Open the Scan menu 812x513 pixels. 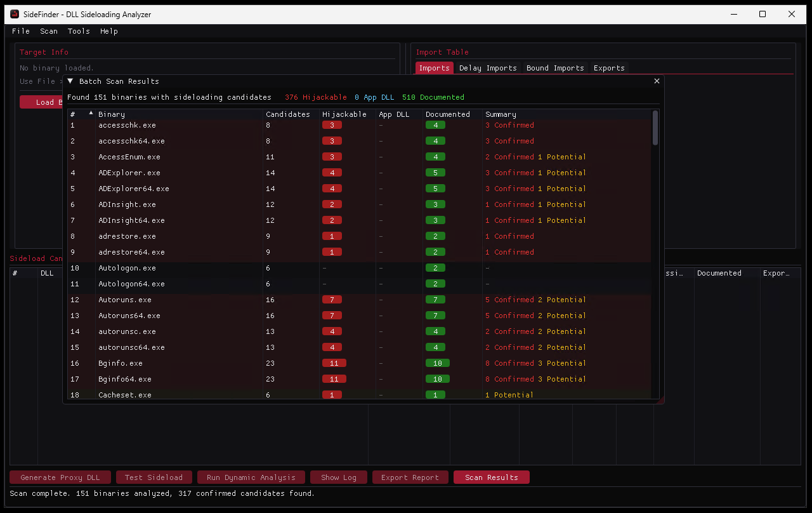(49, 31)
